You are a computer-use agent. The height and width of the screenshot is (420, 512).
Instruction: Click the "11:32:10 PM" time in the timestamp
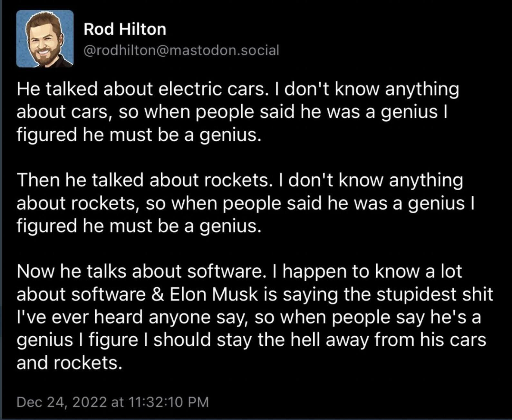pos(168,402)
